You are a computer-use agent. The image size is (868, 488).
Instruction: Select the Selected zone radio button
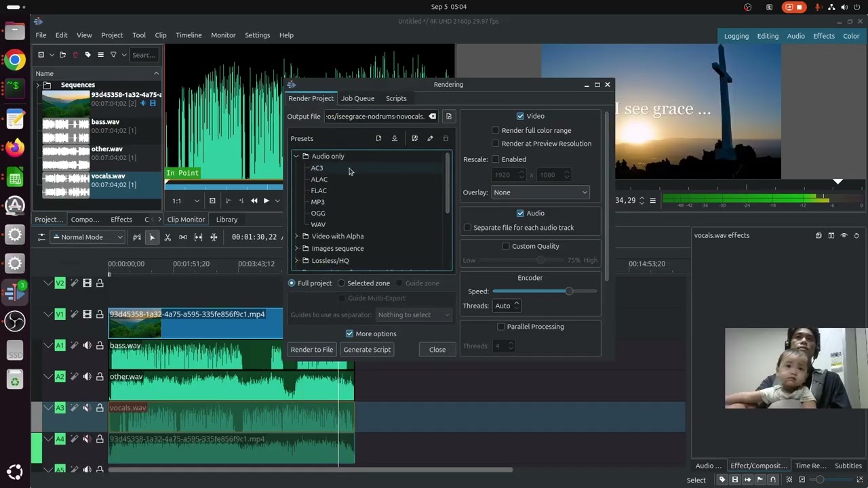pos(342,283)
